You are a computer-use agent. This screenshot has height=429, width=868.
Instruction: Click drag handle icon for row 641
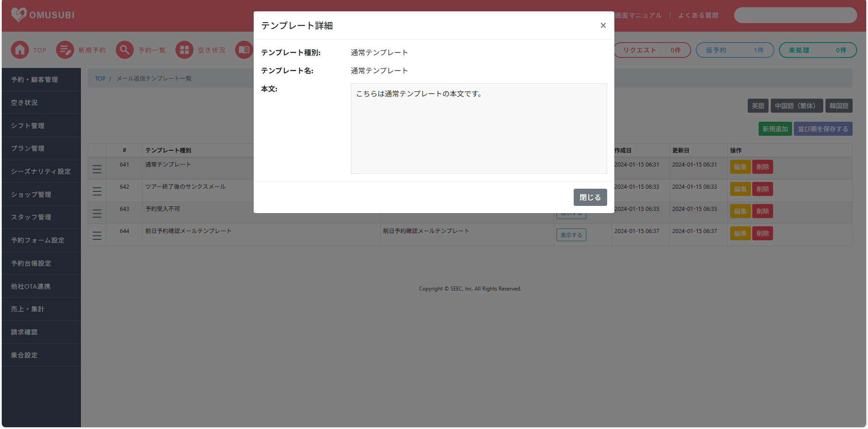pos(97,169)
